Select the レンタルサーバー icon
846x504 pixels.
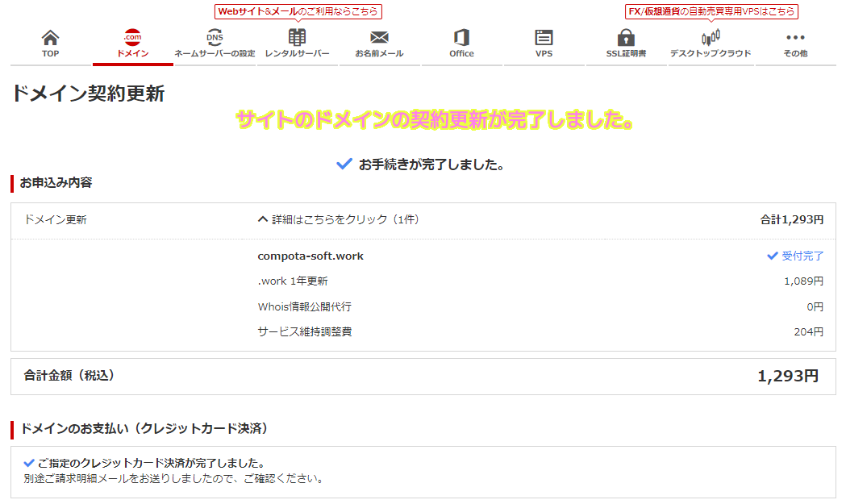297,44
